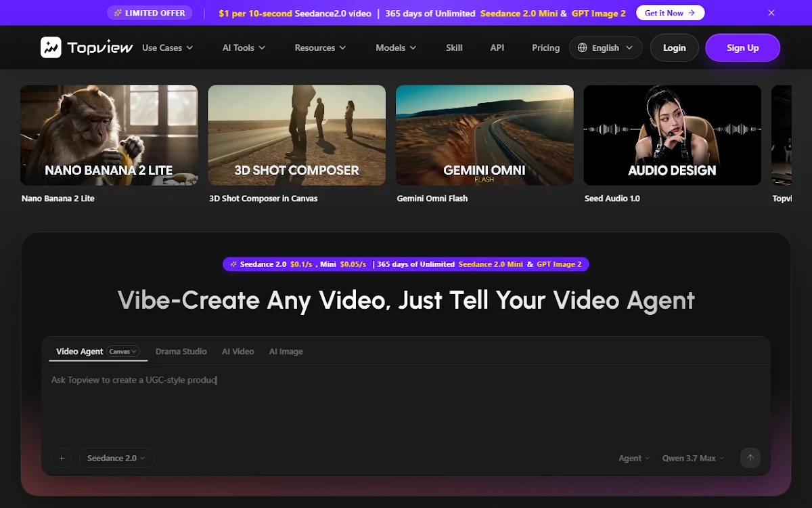Click the Get it Now button
The image size is (812, 508).
pos(671,13)
